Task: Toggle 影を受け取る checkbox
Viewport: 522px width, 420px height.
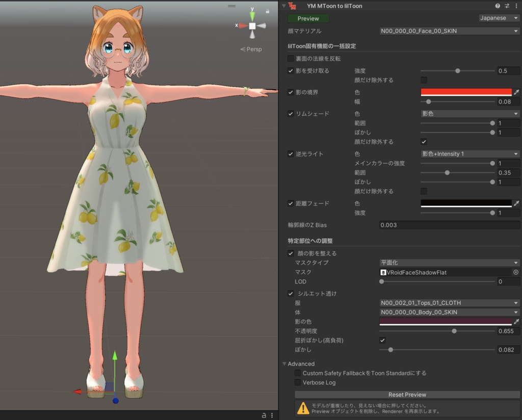Action: (291, 71)
